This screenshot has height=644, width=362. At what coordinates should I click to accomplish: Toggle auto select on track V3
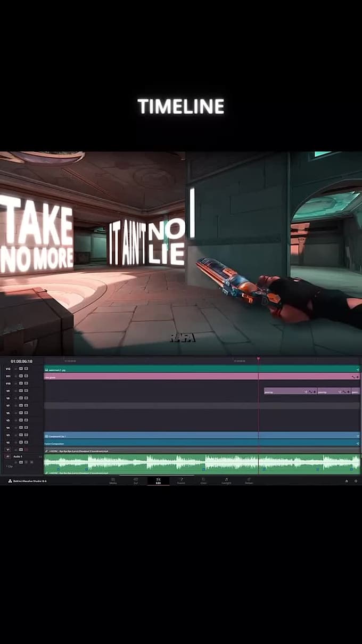21,435
